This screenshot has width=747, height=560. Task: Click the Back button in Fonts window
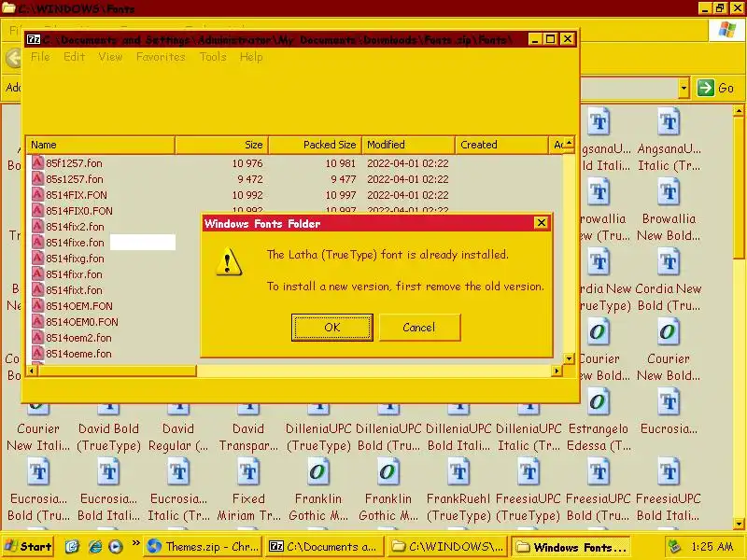13,58
